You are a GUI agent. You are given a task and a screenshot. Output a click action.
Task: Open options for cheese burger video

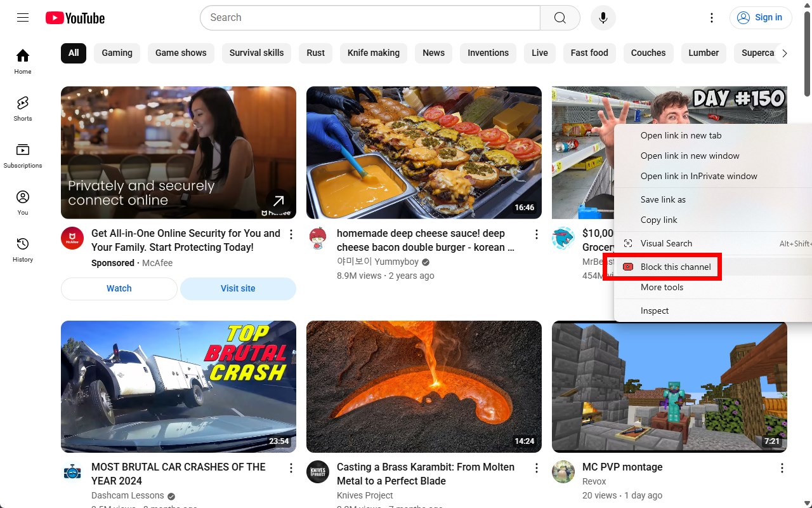point(537,234)
